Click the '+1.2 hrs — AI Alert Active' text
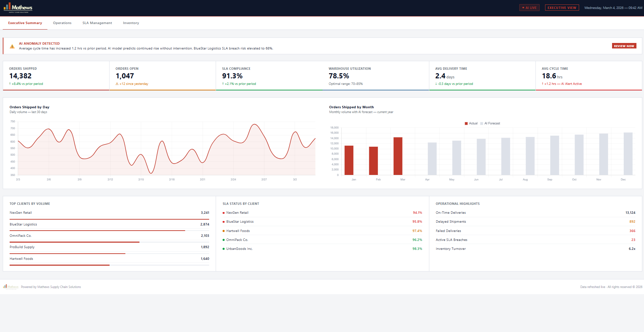The width and height of the screenshot is (644, 332). (562, 84)
